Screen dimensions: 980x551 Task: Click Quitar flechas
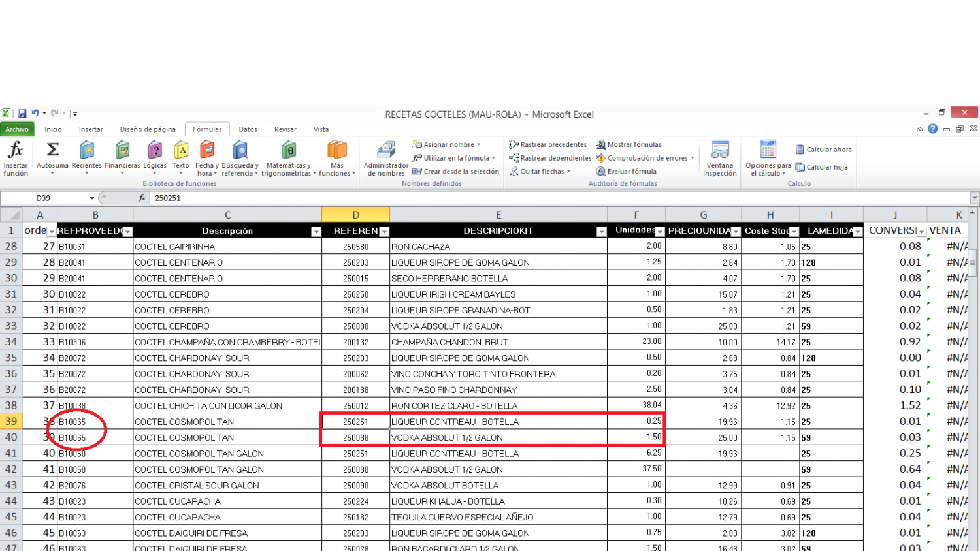(x=540, y=172)
